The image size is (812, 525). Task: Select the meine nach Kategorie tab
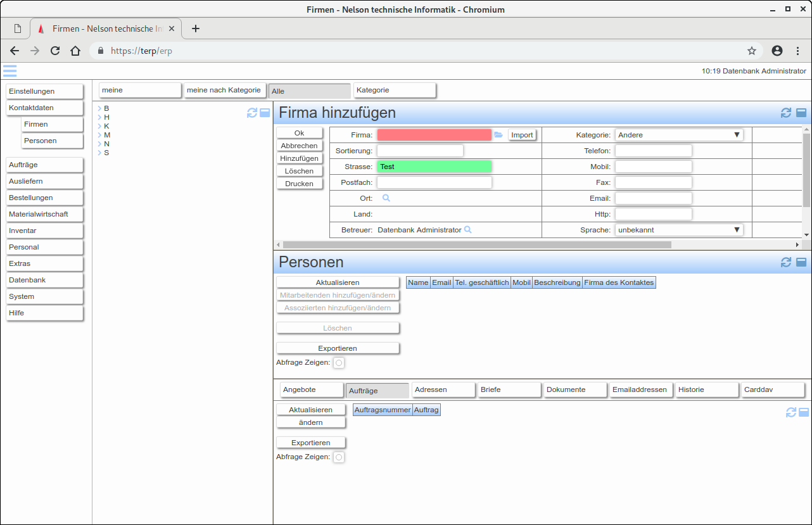pyautogui.click(x=224, y=91)
